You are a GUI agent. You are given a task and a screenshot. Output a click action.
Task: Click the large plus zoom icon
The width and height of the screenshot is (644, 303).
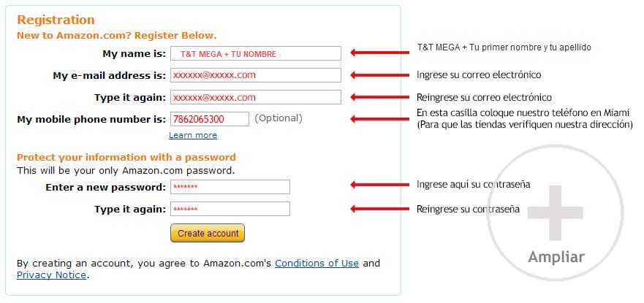point(555,212)
